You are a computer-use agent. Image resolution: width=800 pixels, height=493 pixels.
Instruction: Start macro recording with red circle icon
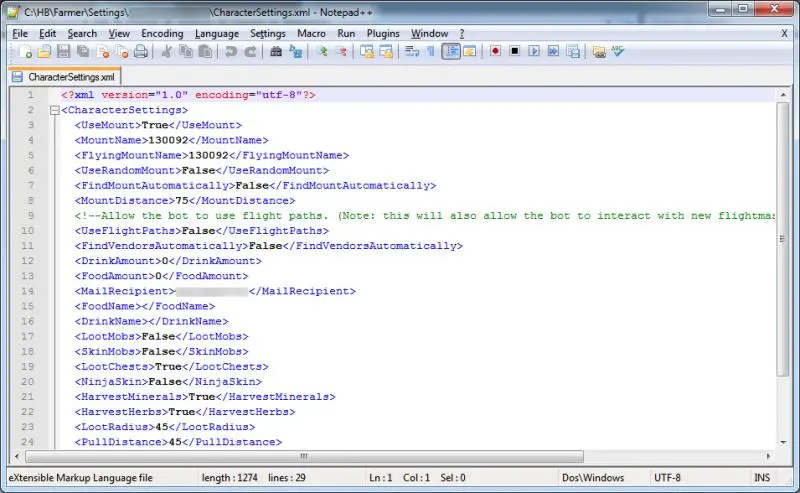point(495,52)
